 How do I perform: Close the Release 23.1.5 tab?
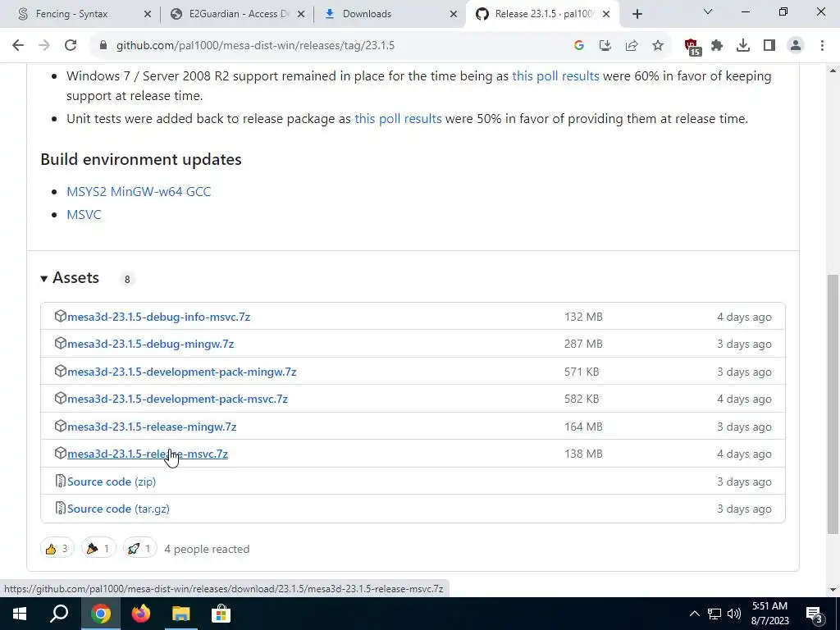pos(606,15)
